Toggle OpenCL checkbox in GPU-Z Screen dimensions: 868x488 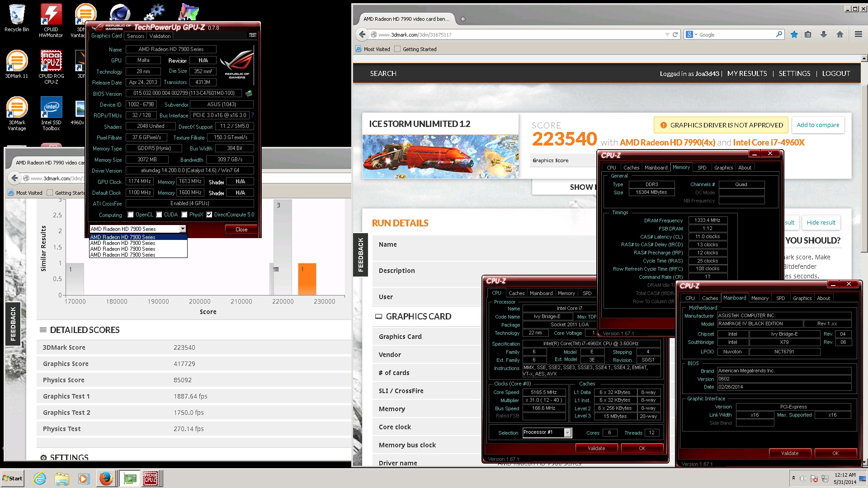click(131, 215)
